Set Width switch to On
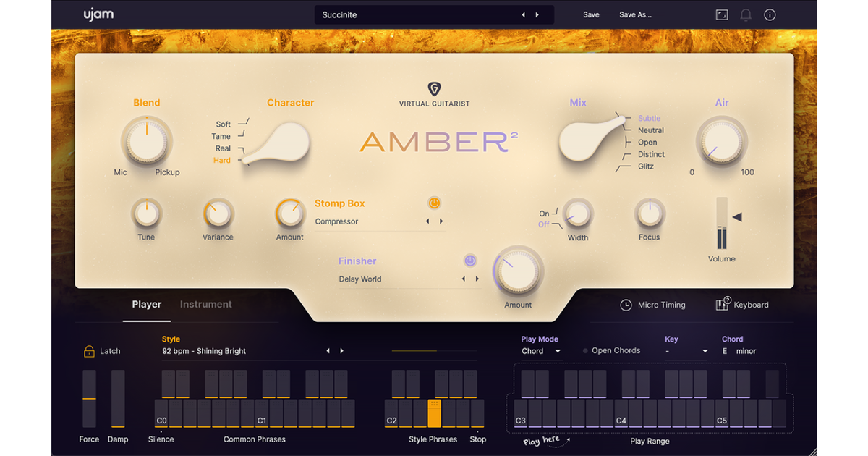 click(x=544, y=214)
